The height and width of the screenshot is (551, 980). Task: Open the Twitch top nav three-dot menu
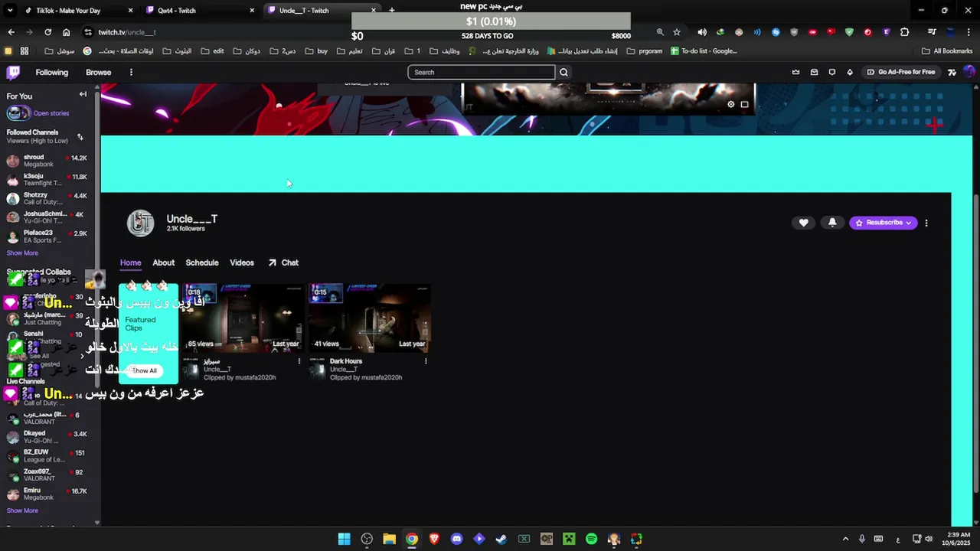[131, 72]
